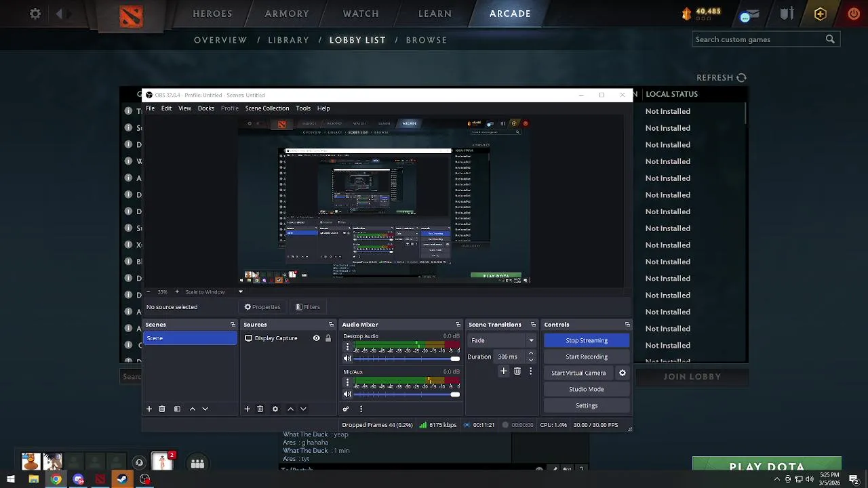Image resolution: width=868 pixels, height=488 pixels.
Task: Open OBS Edit menu
Action: pyautogui.click(x=166, y=108)
